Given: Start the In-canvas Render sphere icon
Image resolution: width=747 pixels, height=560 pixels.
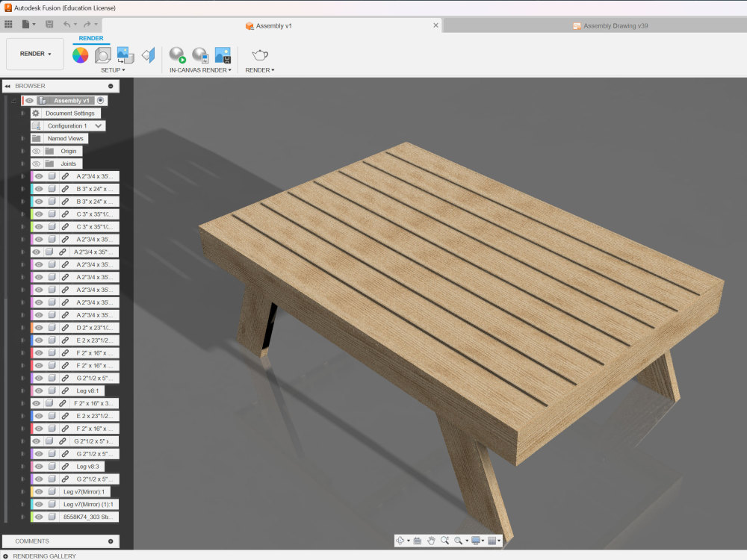Looking at the screenshot, I should coord(177,55).
